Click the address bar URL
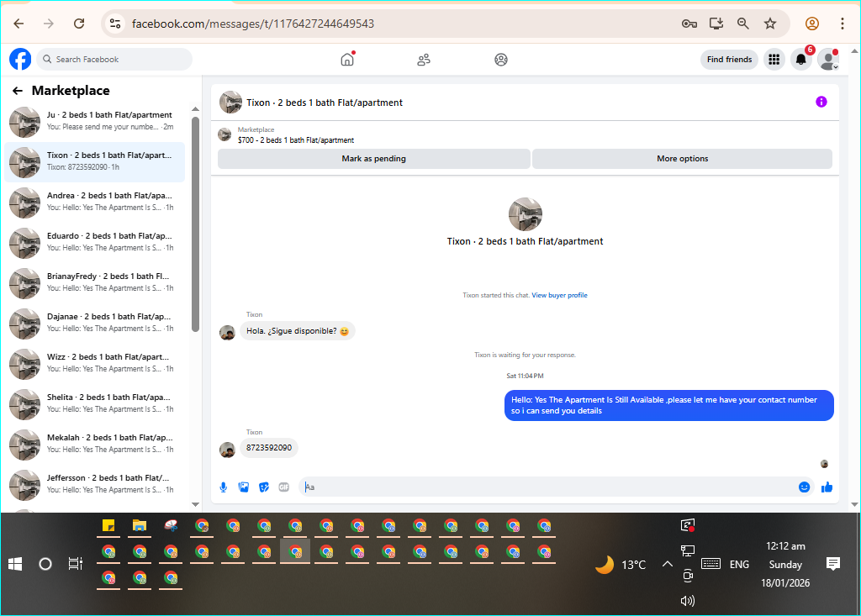This screenshot has width=861, height=616. (252, 24)
